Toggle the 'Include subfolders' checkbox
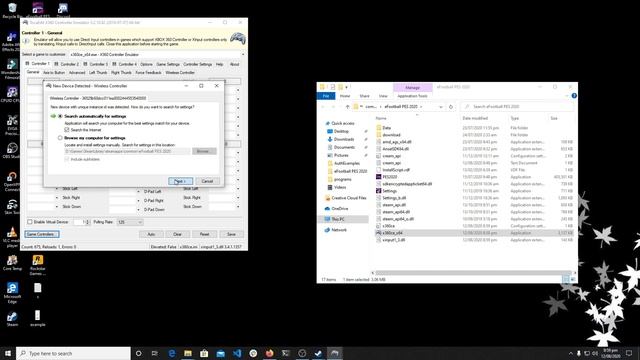Screen dimensions: 640x360 pyautogui.click(x=67, y=159)
